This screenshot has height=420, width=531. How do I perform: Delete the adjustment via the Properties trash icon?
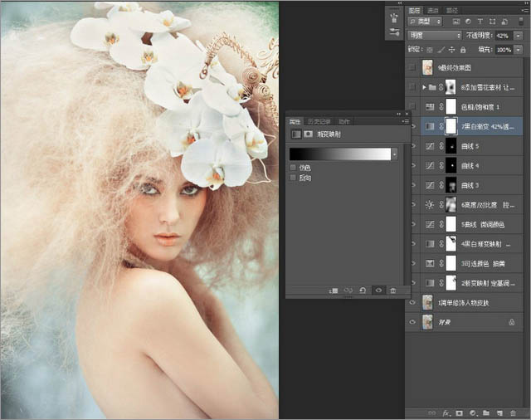pos(393,291)
